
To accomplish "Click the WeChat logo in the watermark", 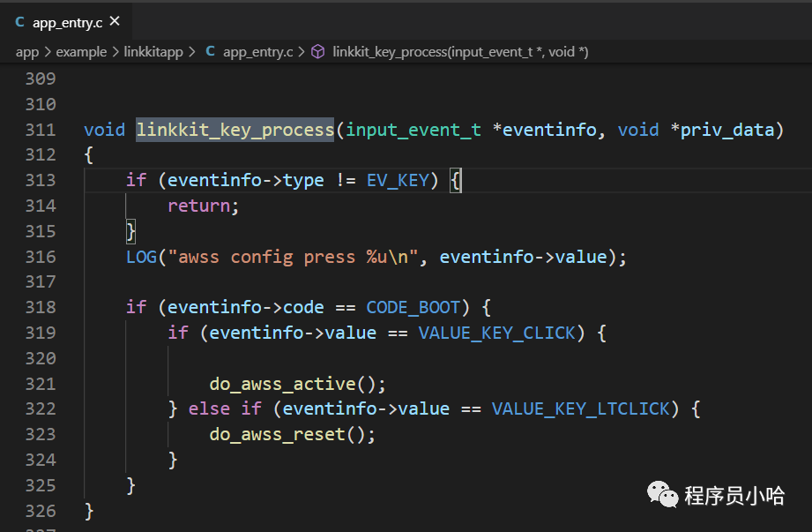I will click(x=663, y=495).
